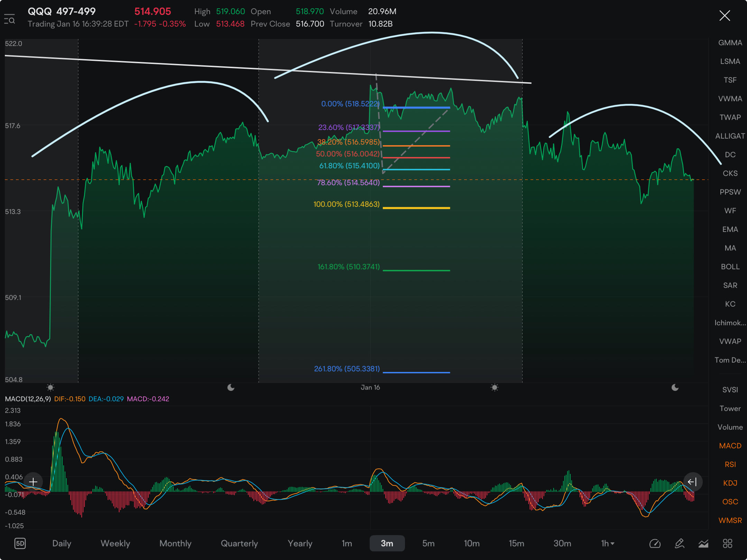Click the 50.00% (516.0042) Fibonacci level
The height and width of the screenshot is (560, 747).
tap(348, 153)
